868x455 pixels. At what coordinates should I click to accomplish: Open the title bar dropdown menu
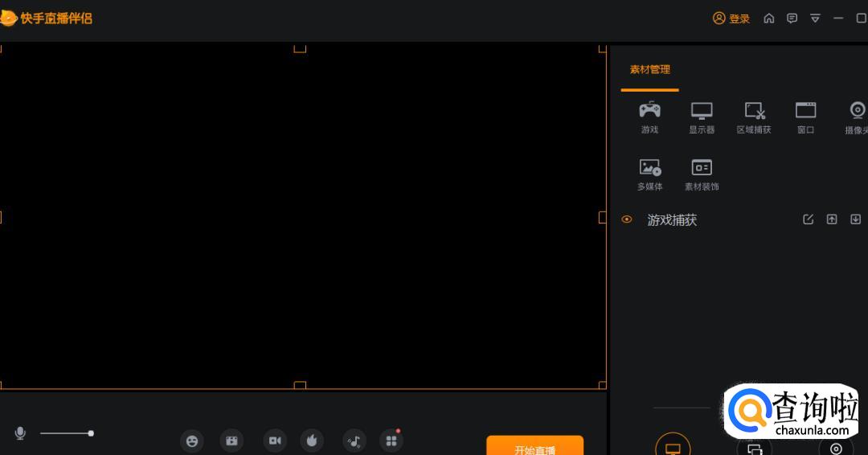tap(815, 18)
